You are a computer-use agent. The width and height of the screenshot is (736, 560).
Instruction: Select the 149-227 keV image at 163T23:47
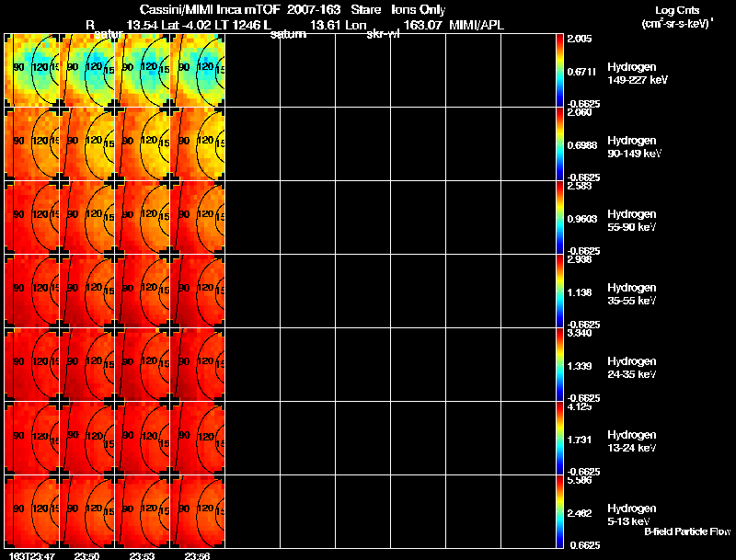click(x=32, y=71)
